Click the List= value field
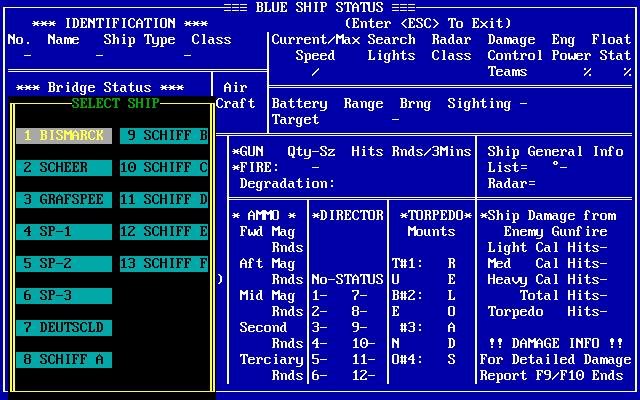Screen dimensions: 640x400 (x=527, y=167)
